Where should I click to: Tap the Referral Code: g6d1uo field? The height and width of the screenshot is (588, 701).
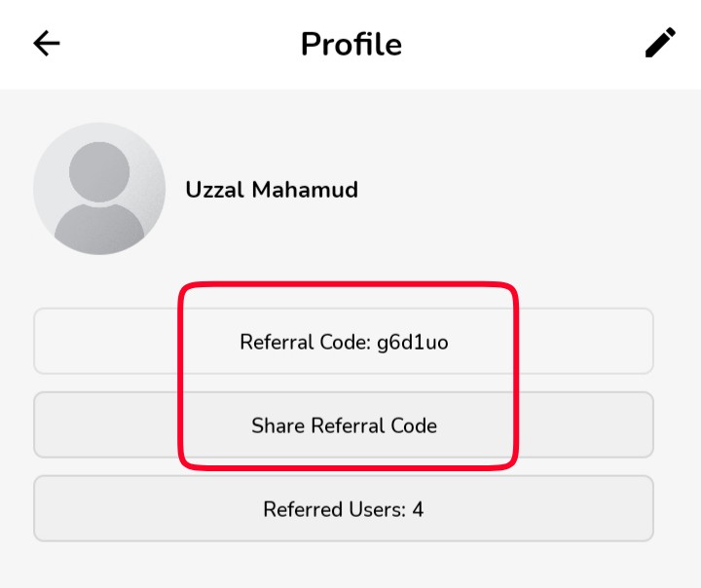[344, 341]
